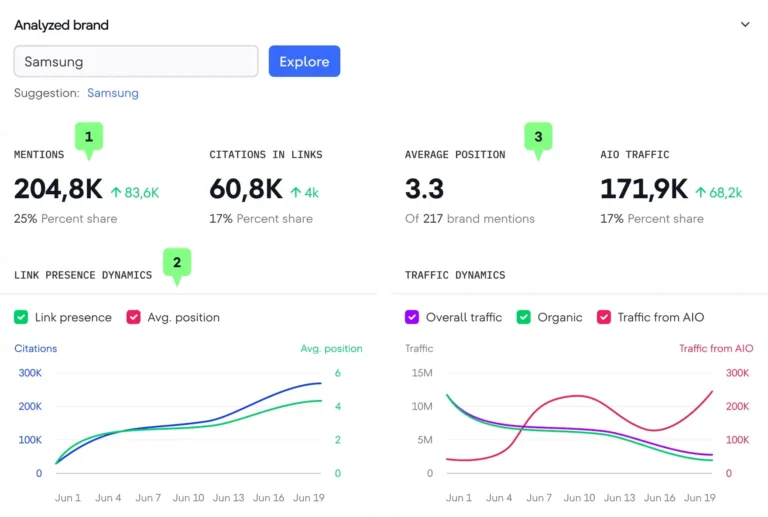768x517 pixels.
Task: Click the 60,8K citations value
Action: coord(246,189)
